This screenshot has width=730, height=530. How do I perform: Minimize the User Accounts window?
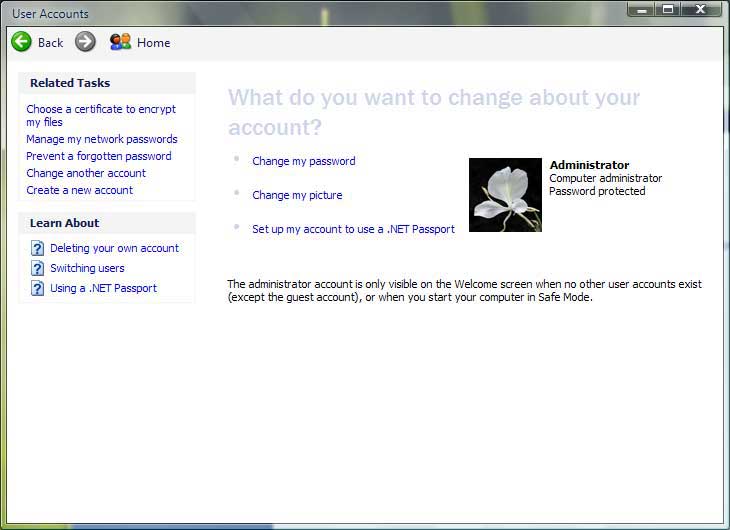pyautogui.click(x=642, y=9)
